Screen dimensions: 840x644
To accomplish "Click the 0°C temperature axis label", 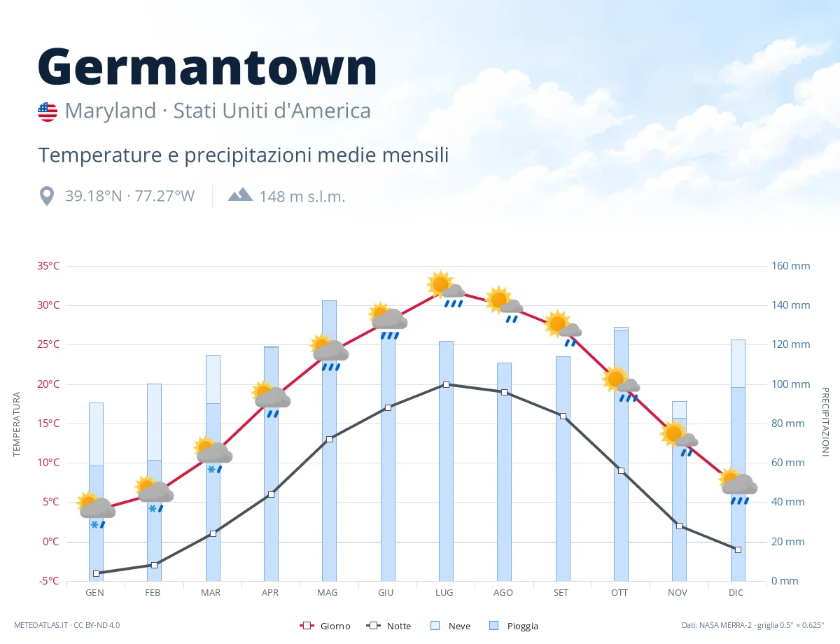I will point(51,542).
